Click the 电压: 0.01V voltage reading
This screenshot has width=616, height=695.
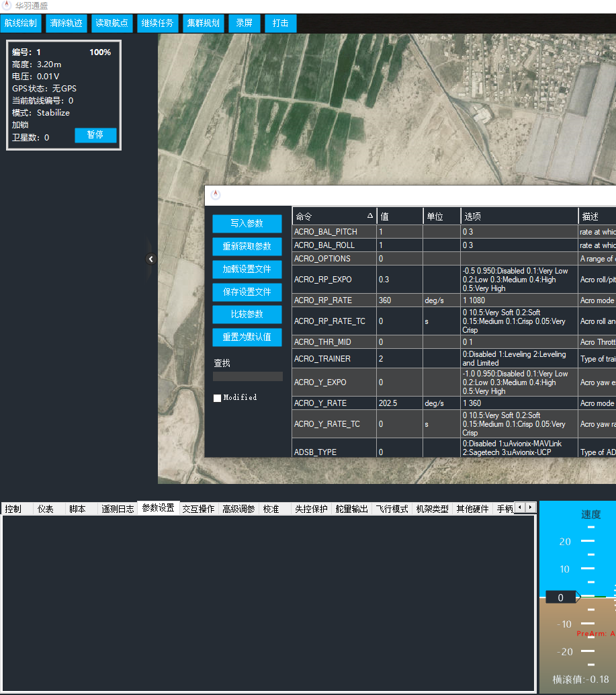pos(36,77)
